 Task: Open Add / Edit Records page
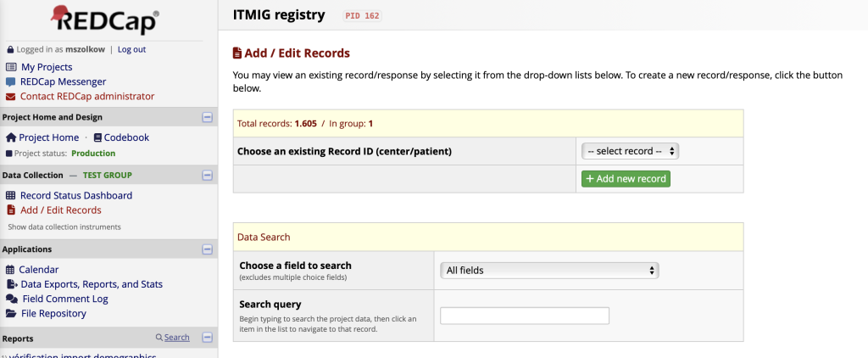[x=60, y=210]
